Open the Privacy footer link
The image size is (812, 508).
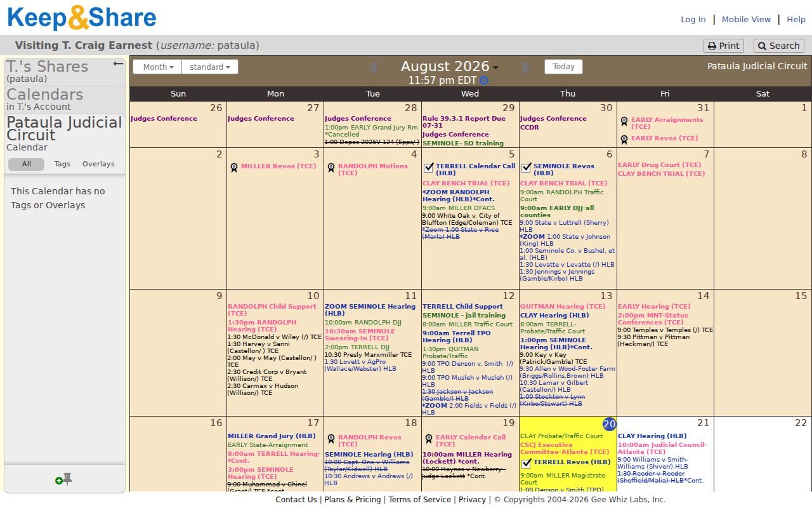coord(472,500)
